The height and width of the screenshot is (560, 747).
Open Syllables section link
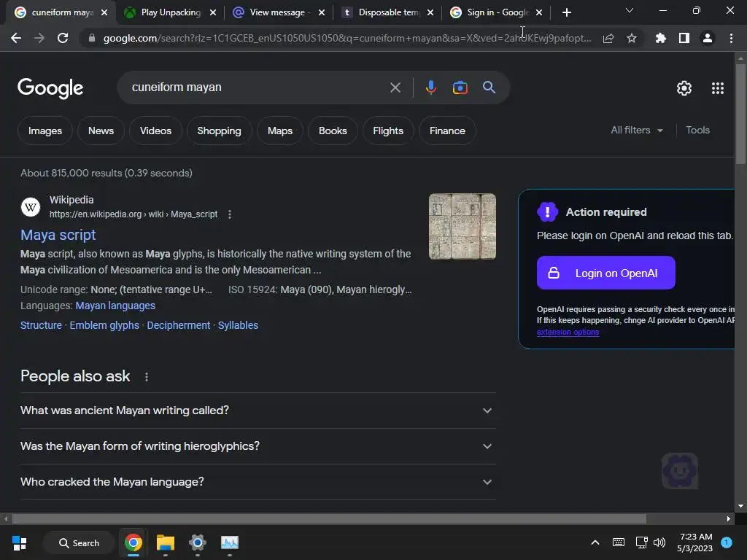[239, 325]
